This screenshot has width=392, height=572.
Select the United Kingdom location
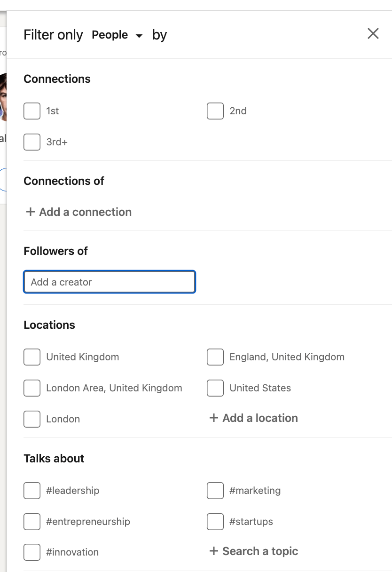pyautogui.click(x=32, y=357)
